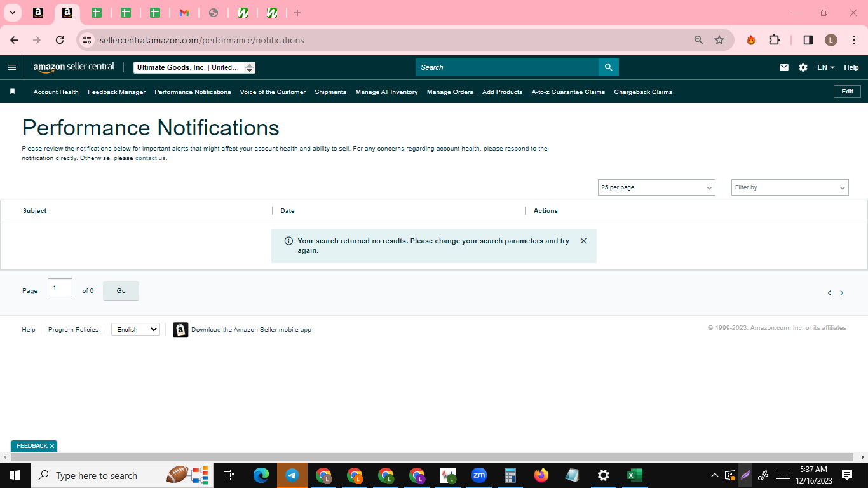The width and height of the screenshot is (868, 488).
Task: Click Download the Amazon Seller mobile app
Action: [251, 330]
